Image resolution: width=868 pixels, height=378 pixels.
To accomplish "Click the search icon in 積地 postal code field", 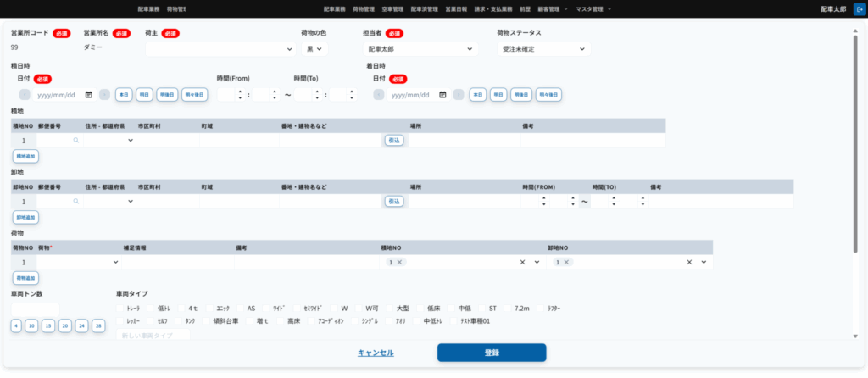I will pos(76,141).
